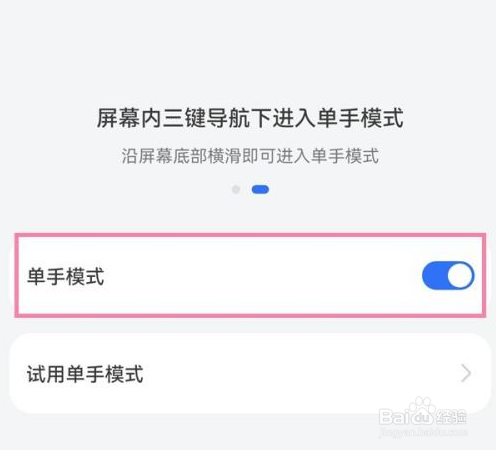Tap the blank illustration area above the heading
496x450 pixels.
(x=248, y=50)
